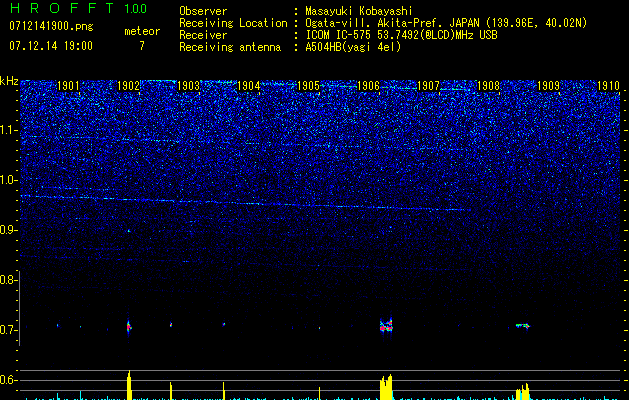The height and width of the screenshot is (400, 629).
Task: Click the large meteor echo near 1906
Action: click(x=386, y=325)
